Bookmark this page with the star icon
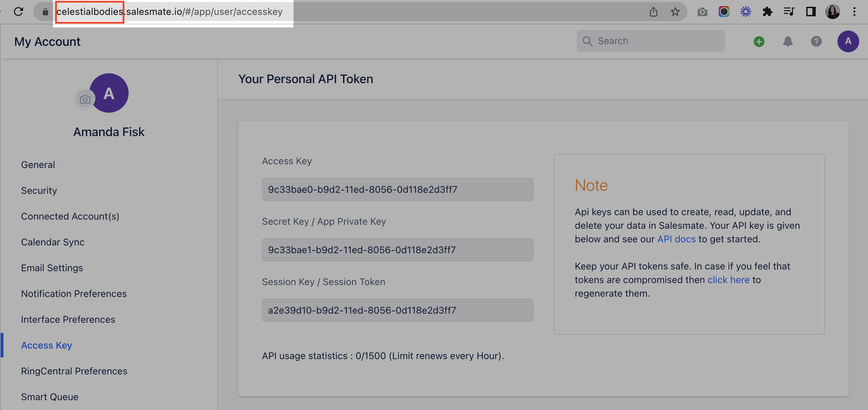 click(x=675, y=12)
